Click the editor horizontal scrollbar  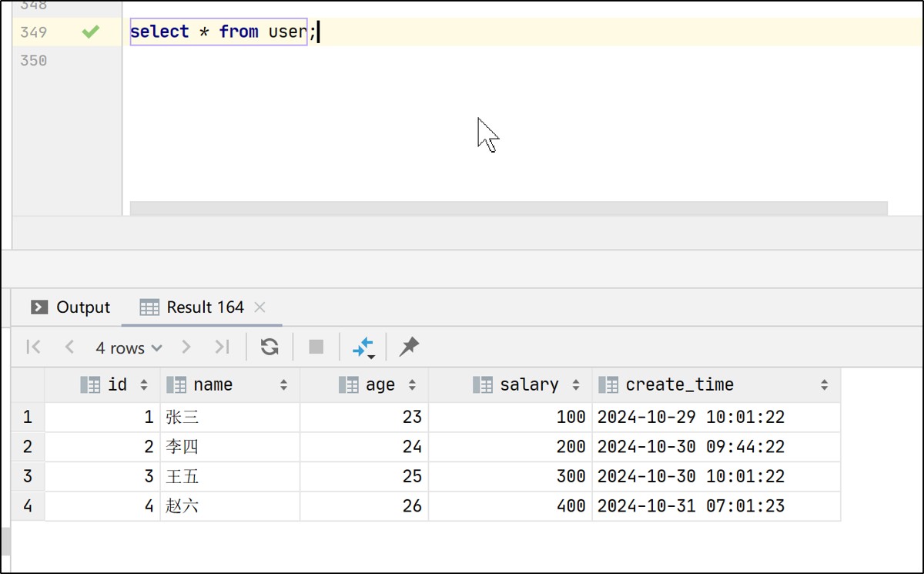pyautogui.click(x=508, y=208)
